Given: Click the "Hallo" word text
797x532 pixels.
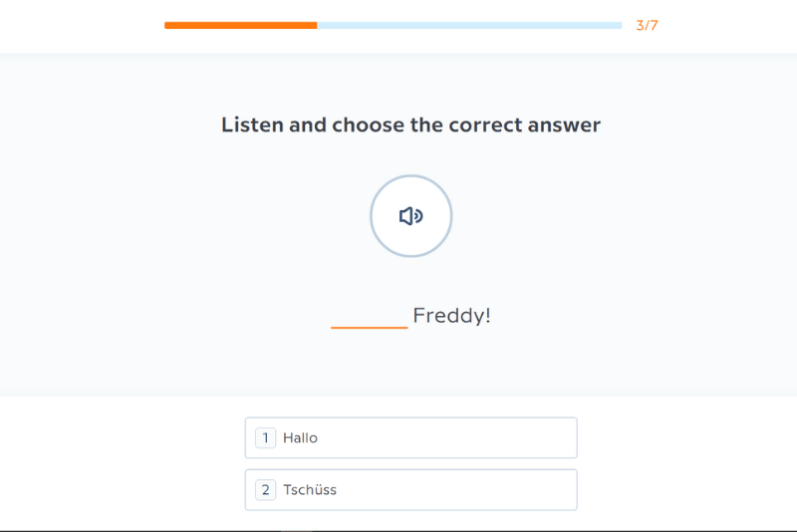Looking at the screenshot, I should tap(300, 437).
